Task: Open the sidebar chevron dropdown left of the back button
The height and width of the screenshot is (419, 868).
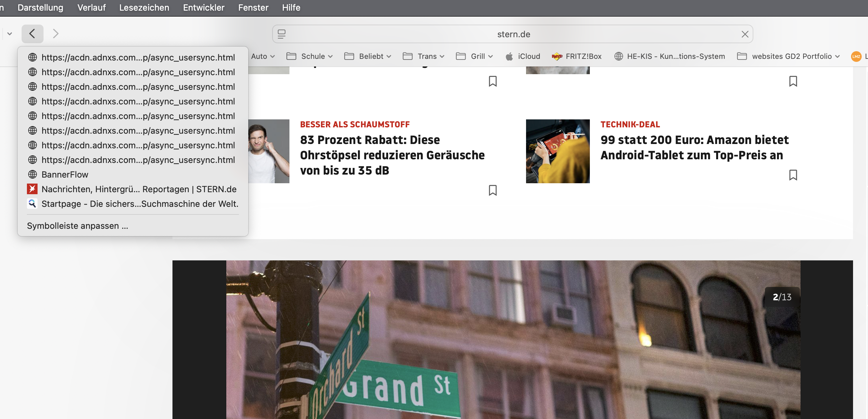Action: pos(9,34)
